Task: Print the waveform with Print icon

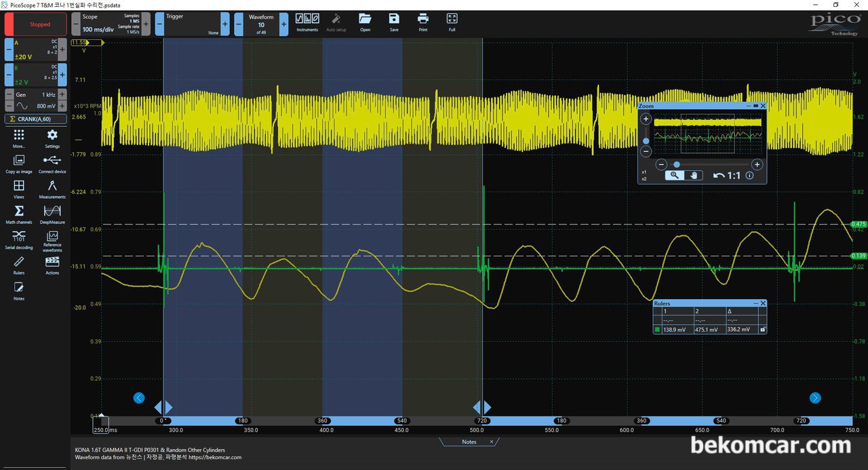Action: point(423,22)
